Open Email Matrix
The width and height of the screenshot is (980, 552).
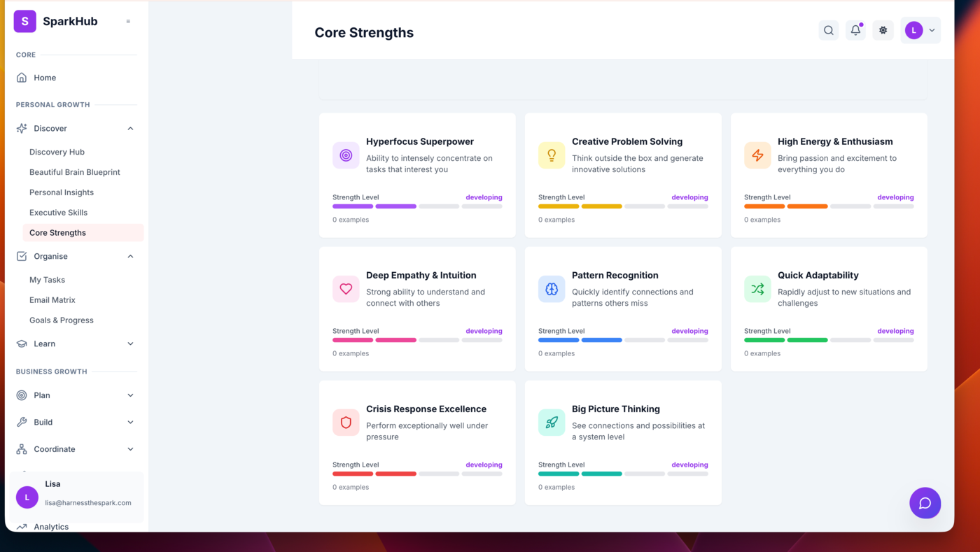click(52, 300)
